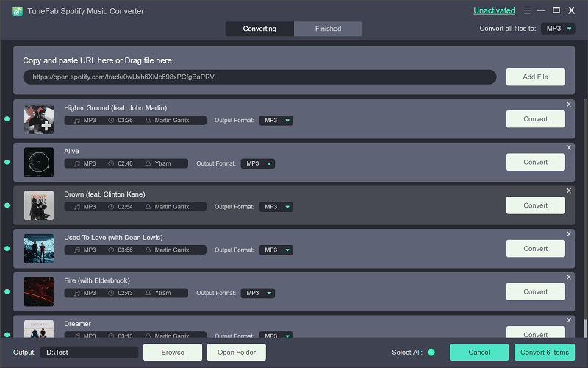
Task: Remove Used To Love track with X
Action: 568,234
